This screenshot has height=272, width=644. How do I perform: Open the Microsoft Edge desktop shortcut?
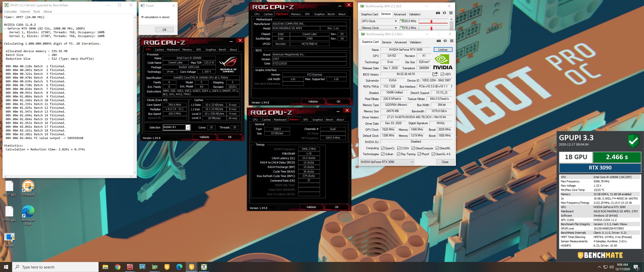28,215
